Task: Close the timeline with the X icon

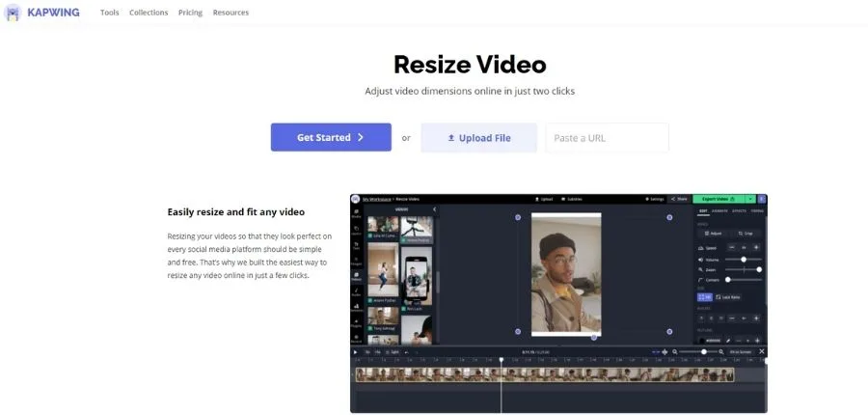Action: point(762,351)
